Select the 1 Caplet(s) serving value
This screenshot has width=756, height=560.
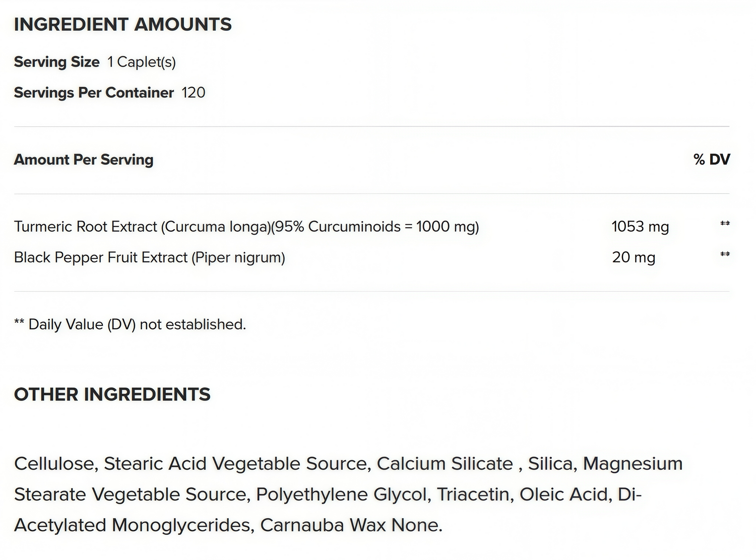point(142,62)
